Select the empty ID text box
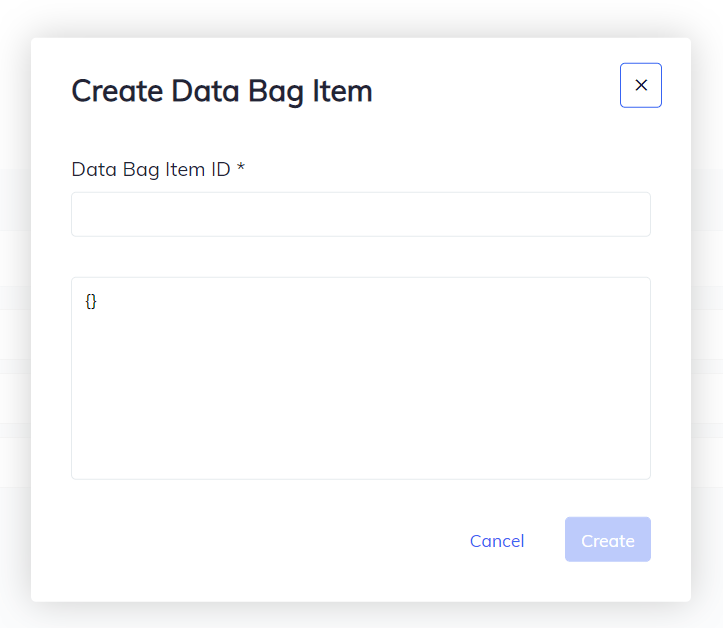 pos(361,214)
